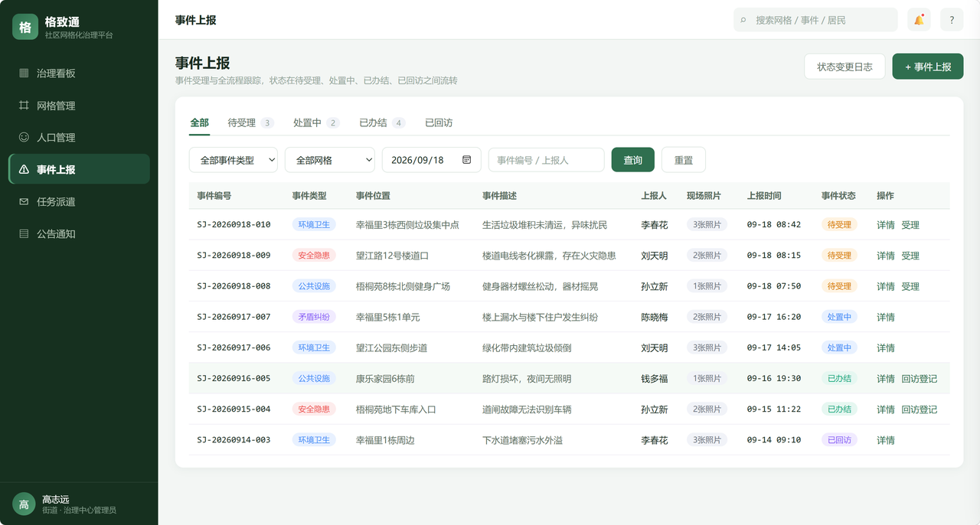Click 已办结 badge in SJ-20260915-004 row
The image size is (980, 525).
[x=839, y=409]
